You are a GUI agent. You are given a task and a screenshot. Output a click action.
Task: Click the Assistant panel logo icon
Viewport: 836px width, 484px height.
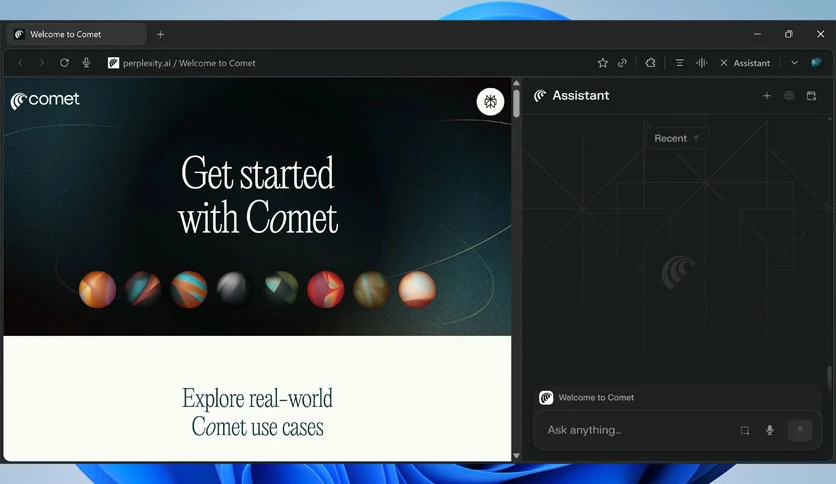[540, 95]
